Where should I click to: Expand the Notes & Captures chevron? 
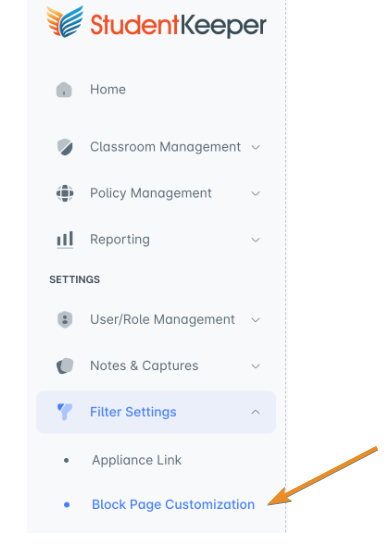tap(256, 366)
